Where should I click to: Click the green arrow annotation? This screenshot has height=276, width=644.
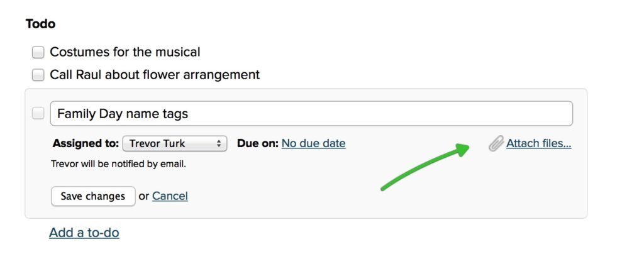pyautogui.click(x=425, y=167)
